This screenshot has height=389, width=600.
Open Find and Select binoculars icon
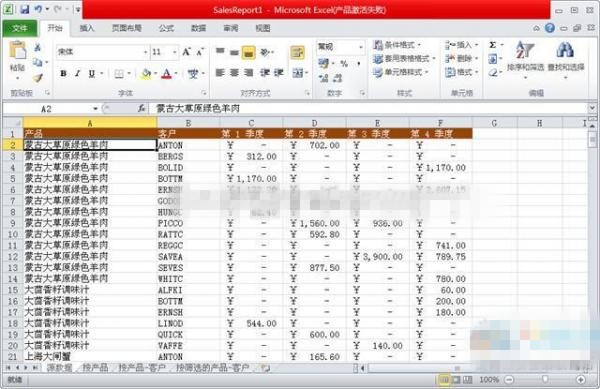coord(566,57)
